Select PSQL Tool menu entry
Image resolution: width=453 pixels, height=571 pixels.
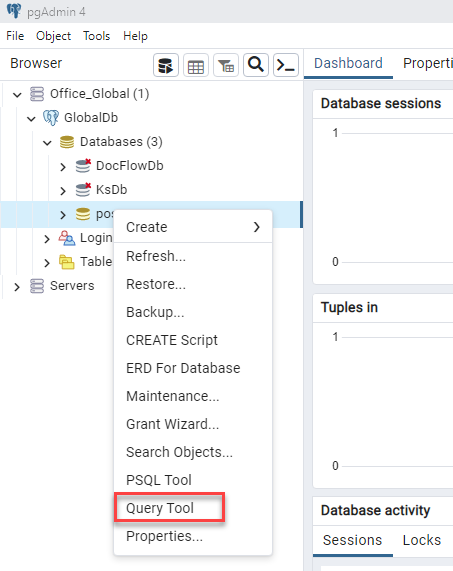(193, 480)
